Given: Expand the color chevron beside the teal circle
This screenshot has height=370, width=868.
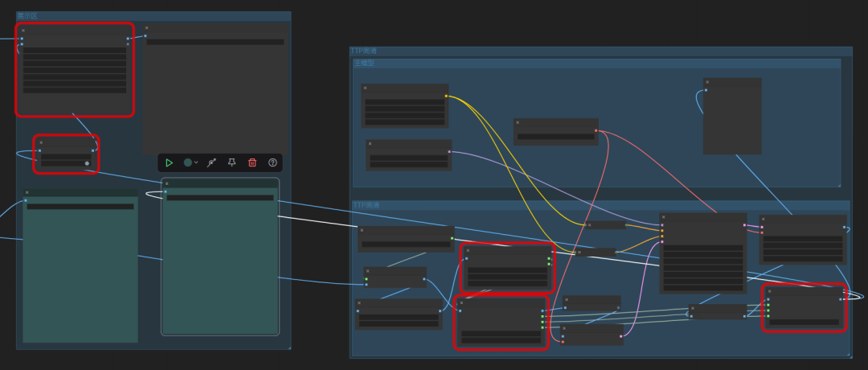Looking at the screenshot, I should click(196, 162).
